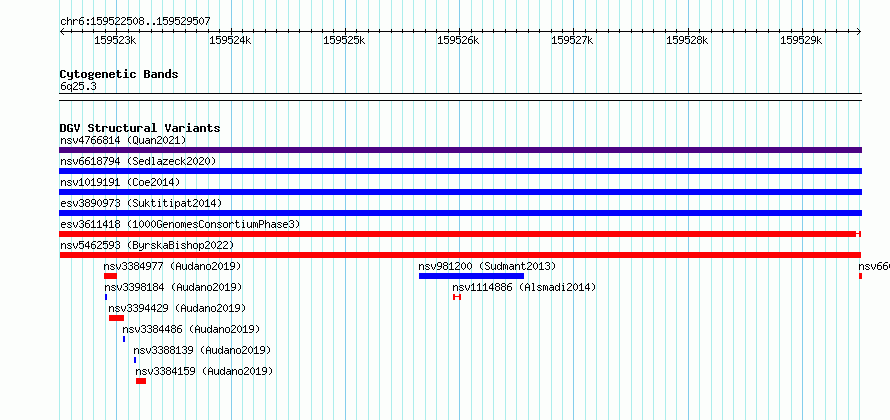This screenshot has height=420, width=890.
Task: Click the 159524k ruler label
Action: coord(230,40)
